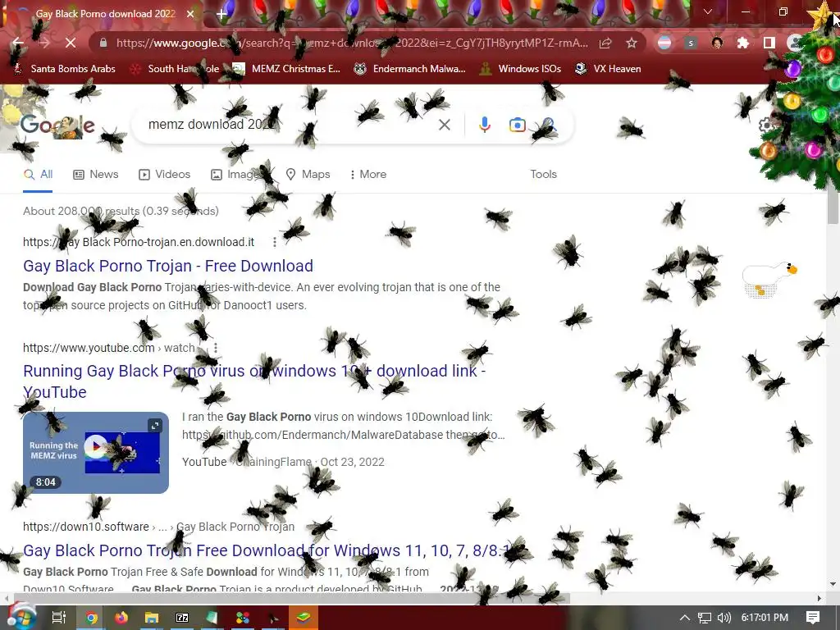The image size is (840, 630).
Task: Open options for YouTube result
Action: (216, 348)
